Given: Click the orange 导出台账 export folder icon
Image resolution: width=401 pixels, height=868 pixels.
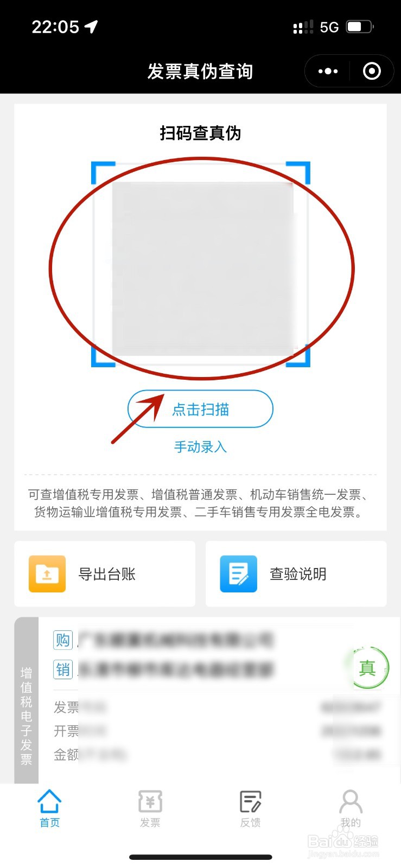Looking at the screenshot, I should click(47, 573).
